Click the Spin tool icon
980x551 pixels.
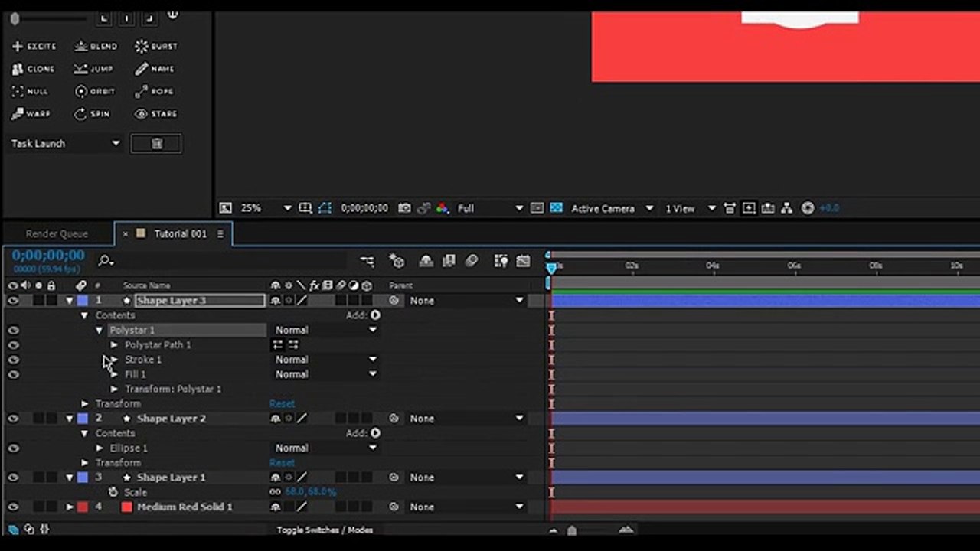80,114
